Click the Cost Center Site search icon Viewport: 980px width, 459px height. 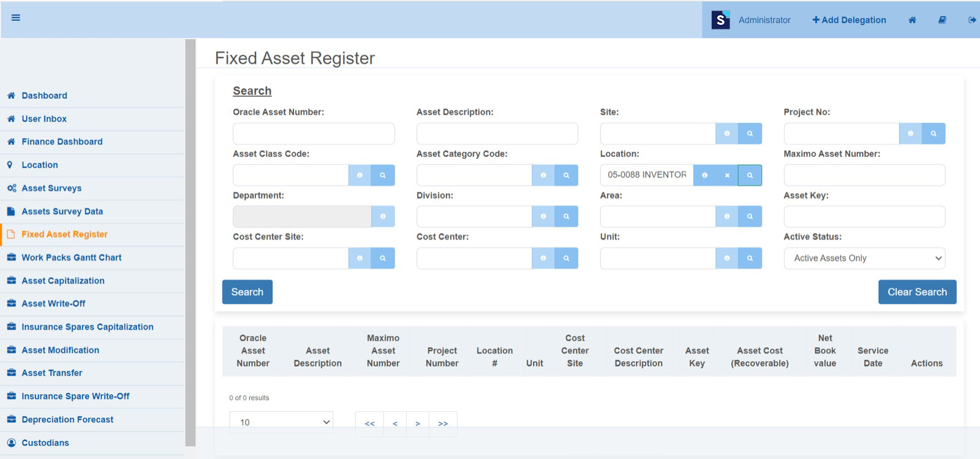pyautogui.click(x=383, y=258)
